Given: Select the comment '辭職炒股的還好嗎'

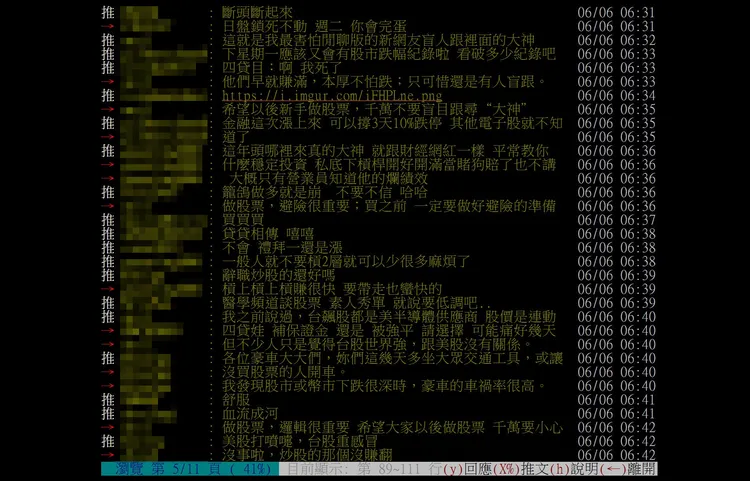Looking at the screenshot, I should [x=279, y=276].
